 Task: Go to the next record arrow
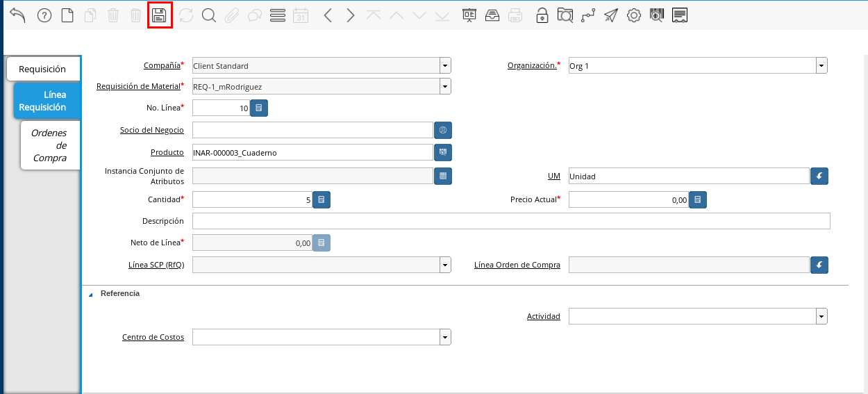tap(351, 15)
